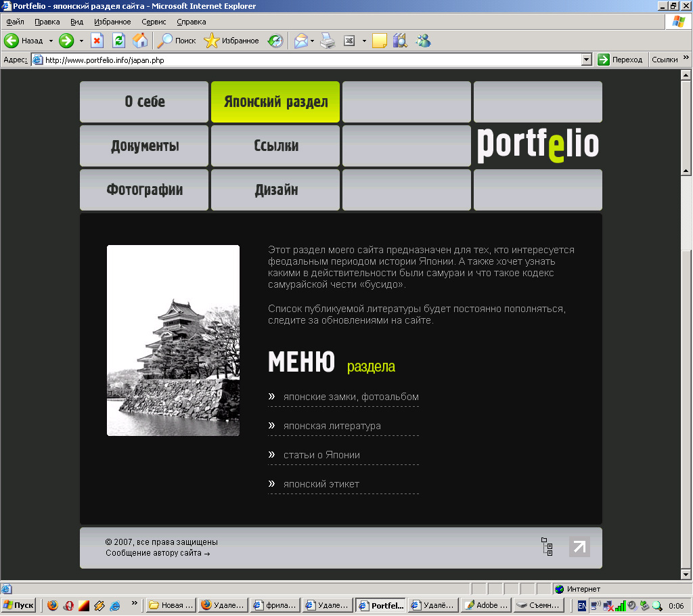Image resolution: width=693 pixels, height=616 pixels.
Task: Click 'Сообщение автору сайта' link
Action: 157,553
